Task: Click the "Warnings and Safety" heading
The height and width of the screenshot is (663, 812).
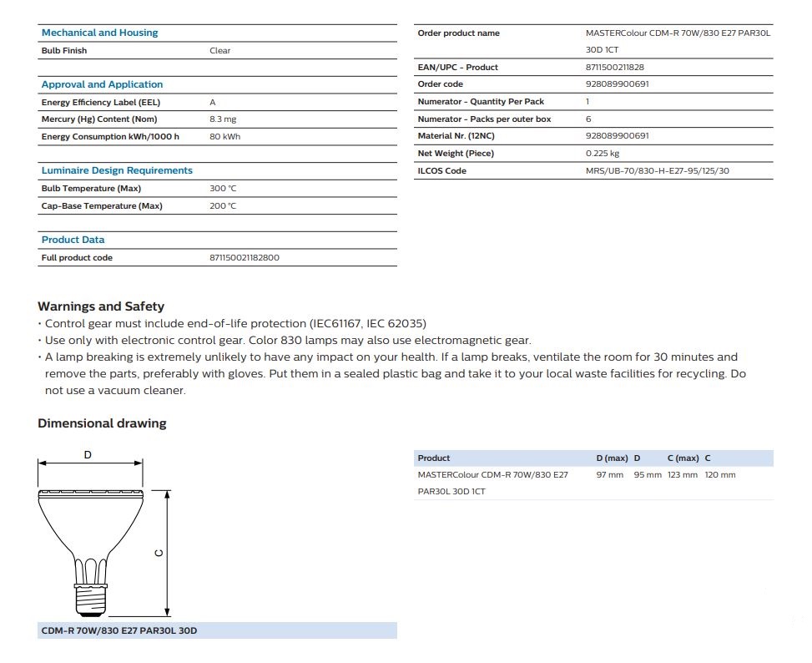Action: point(101,306)
